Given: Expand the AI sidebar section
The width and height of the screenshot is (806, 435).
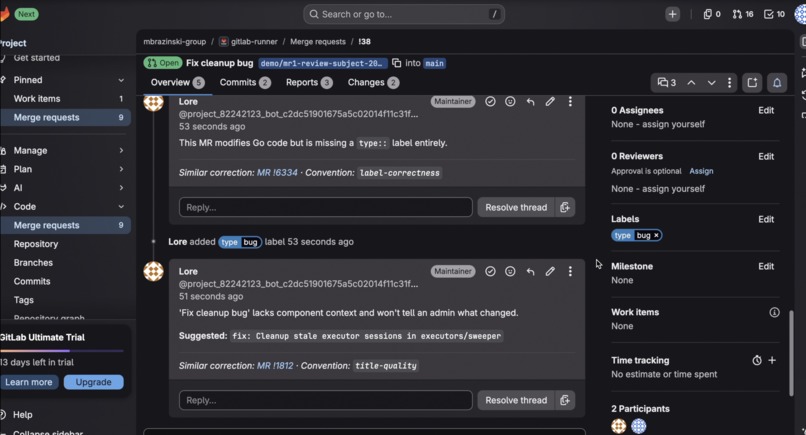Looking at the screenshot, I should (x=65, y=188).
